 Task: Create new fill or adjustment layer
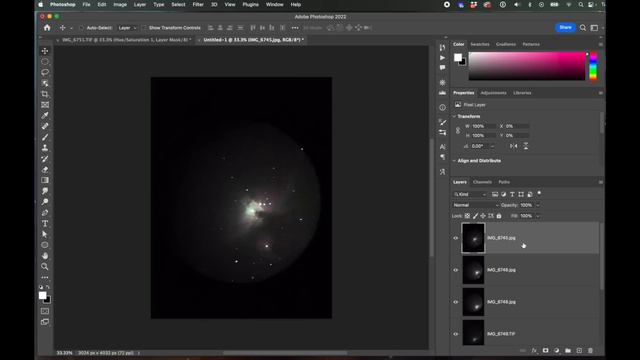pyautogui.click(x=557, y=351)
